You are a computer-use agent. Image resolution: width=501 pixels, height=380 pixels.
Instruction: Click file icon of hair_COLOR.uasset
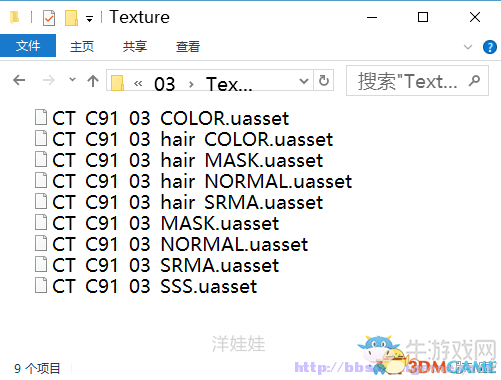click(41, 138)
